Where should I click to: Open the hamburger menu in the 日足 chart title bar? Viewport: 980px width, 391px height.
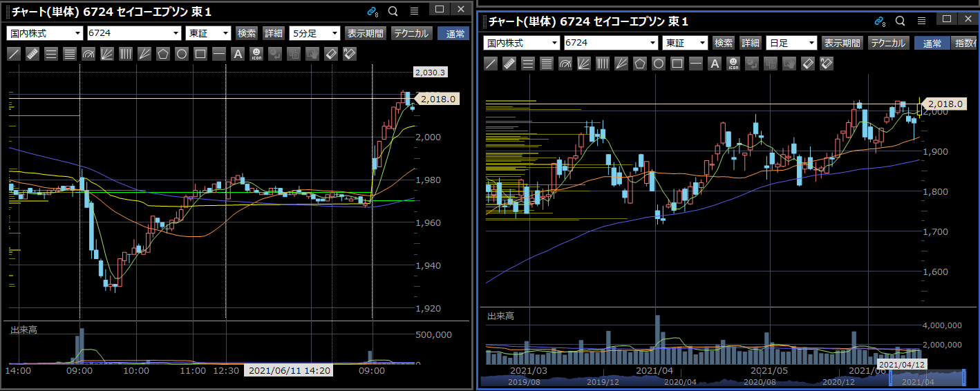point(921,21)
